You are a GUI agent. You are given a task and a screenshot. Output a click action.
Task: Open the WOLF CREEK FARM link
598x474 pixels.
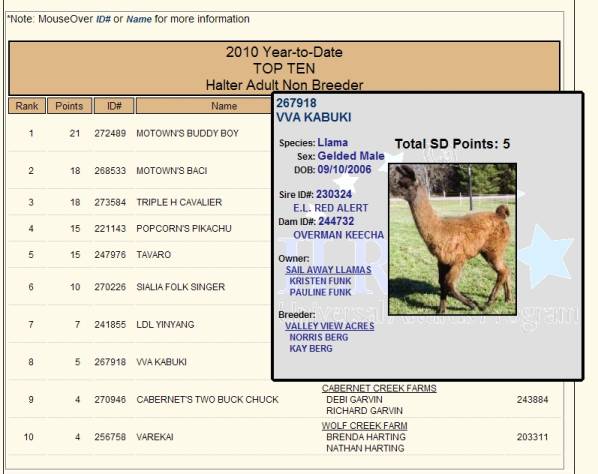point(365,426)
